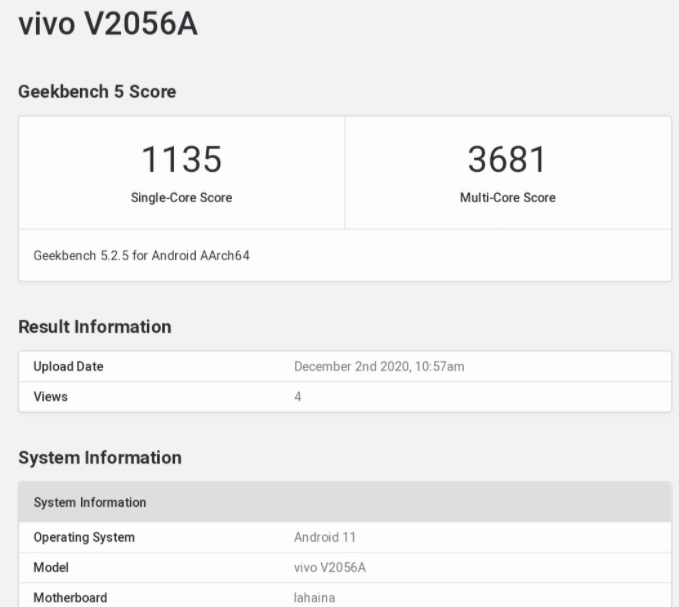
Task: Click the Android 11 value
Action: (325, 538)
